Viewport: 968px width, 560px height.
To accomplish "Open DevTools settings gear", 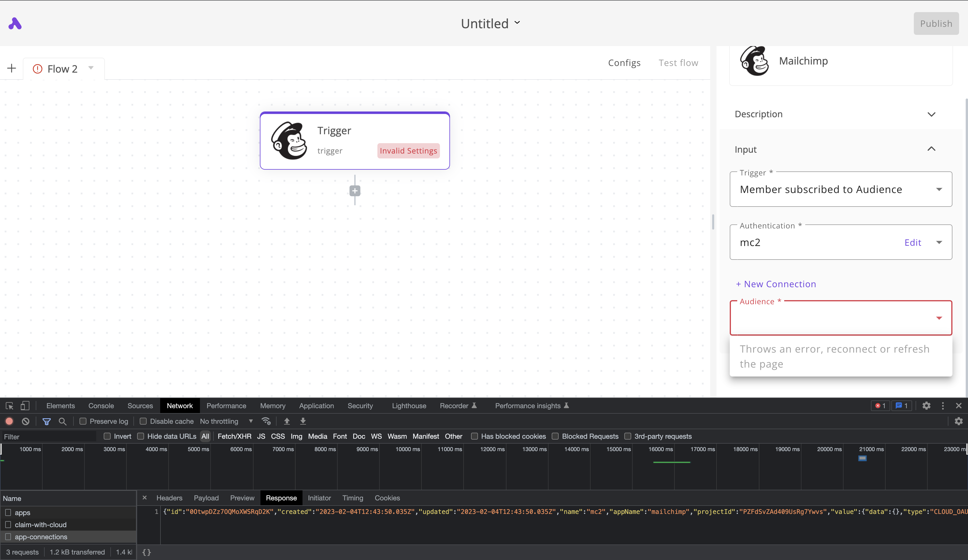I will (927, 406).
